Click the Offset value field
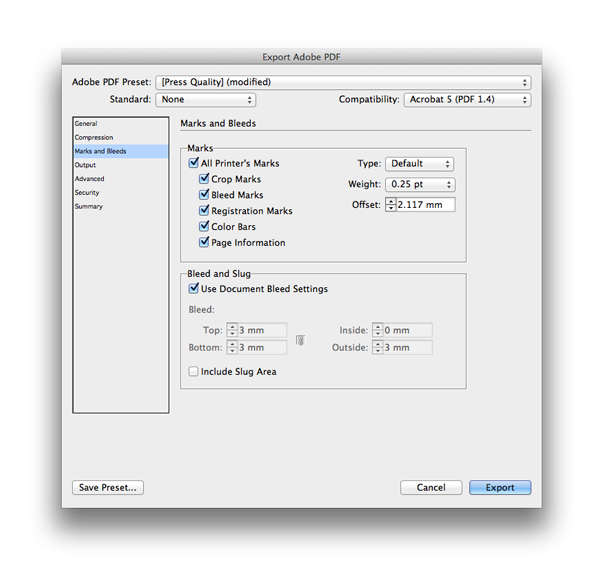Image resolution: width=600 pixels, height=571 pixels. pos(426,205)
